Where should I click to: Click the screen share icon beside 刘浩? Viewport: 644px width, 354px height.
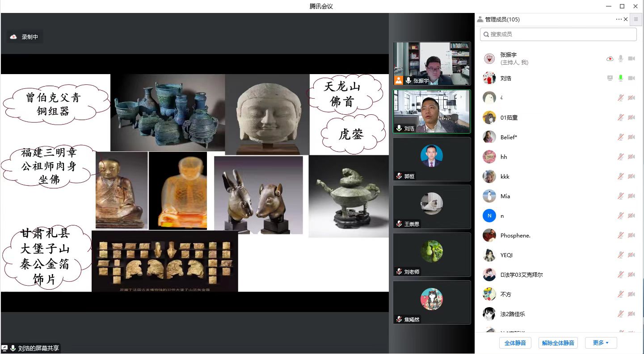click(610, 78)
